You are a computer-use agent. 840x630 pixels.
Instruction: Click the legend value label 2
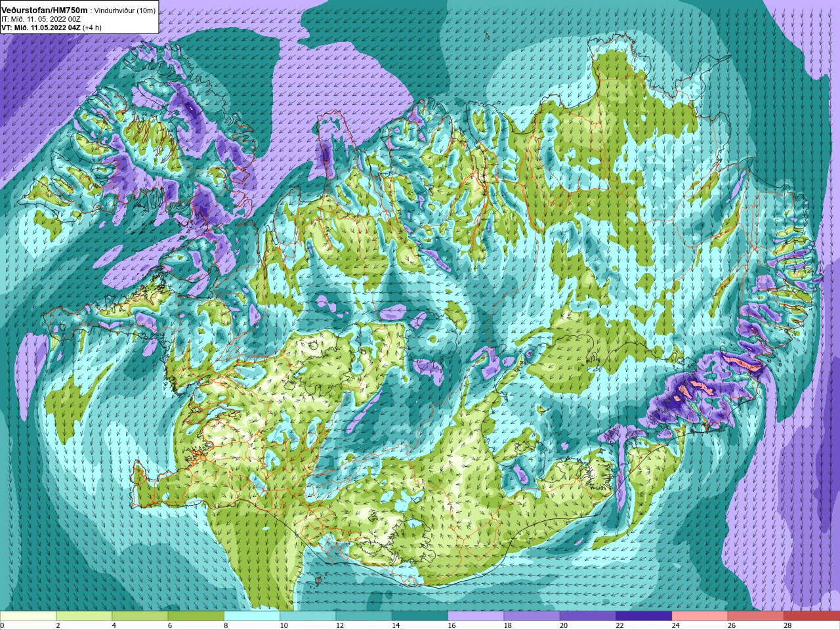coord(58,625)
